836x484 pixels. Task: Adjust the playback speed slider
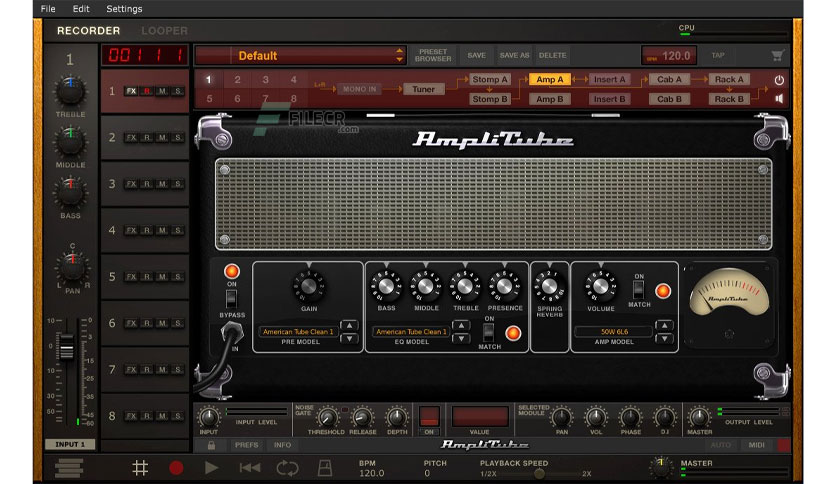(x=540, y=473)
